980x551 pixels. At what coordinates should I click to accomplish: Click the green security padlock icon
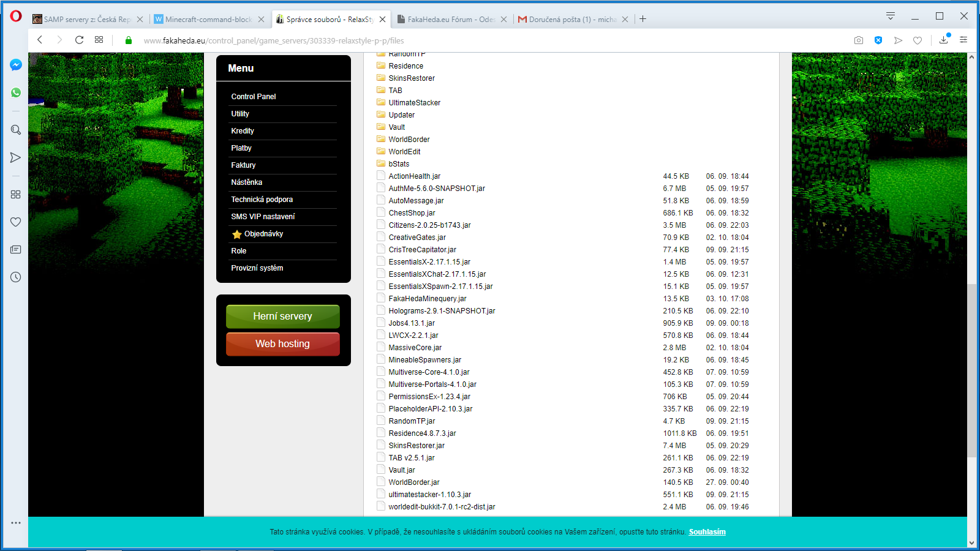point(129,40)
